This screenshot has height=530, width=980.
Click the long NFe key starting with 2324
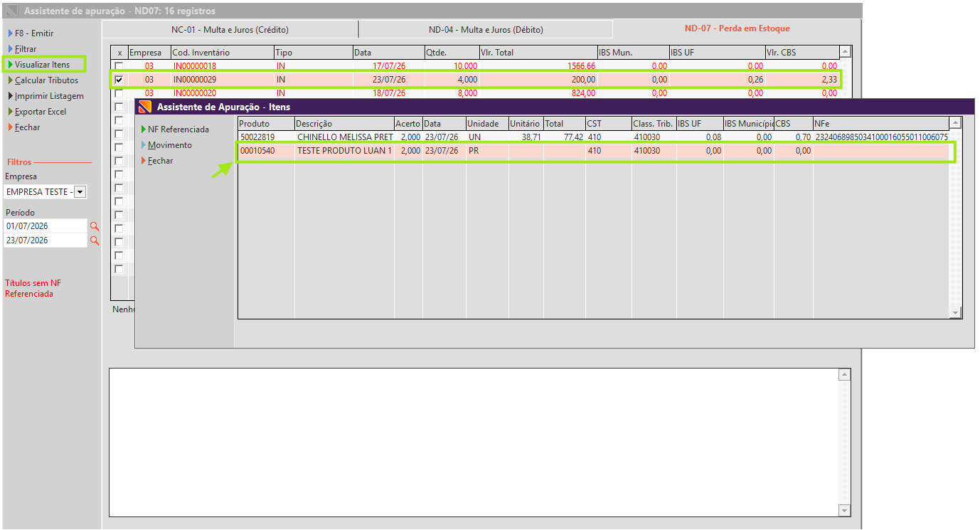click(x=881, y=137)
